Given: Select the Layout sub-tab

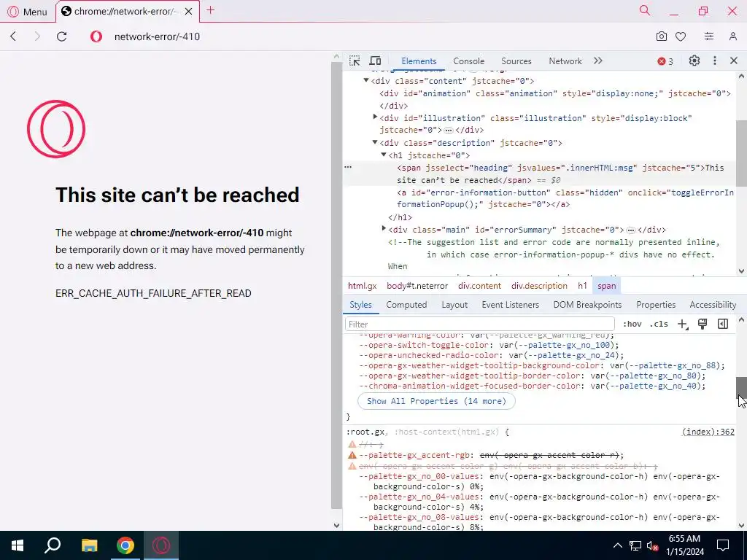Looking at the screenshot, I should click(454, 305).
